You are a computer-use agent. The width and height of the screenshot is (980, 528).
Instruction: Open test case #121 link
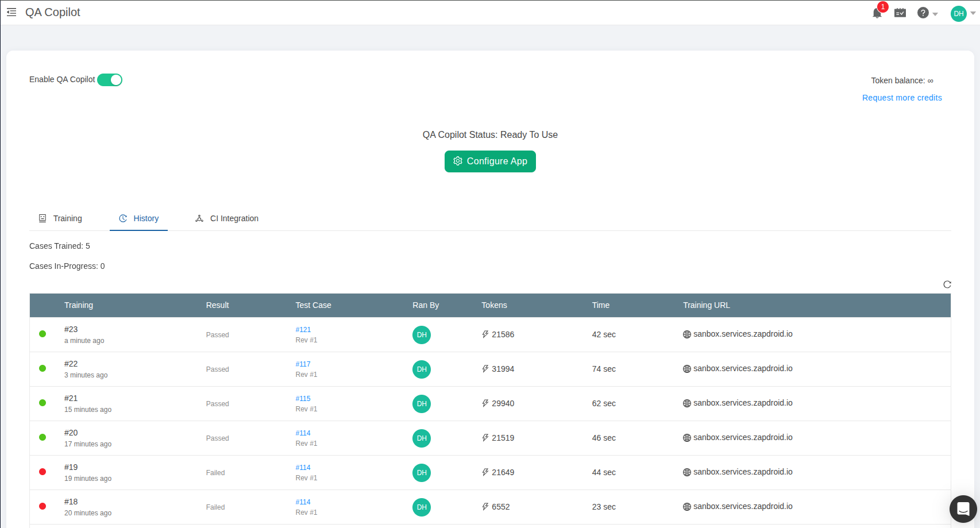point(303,330)
